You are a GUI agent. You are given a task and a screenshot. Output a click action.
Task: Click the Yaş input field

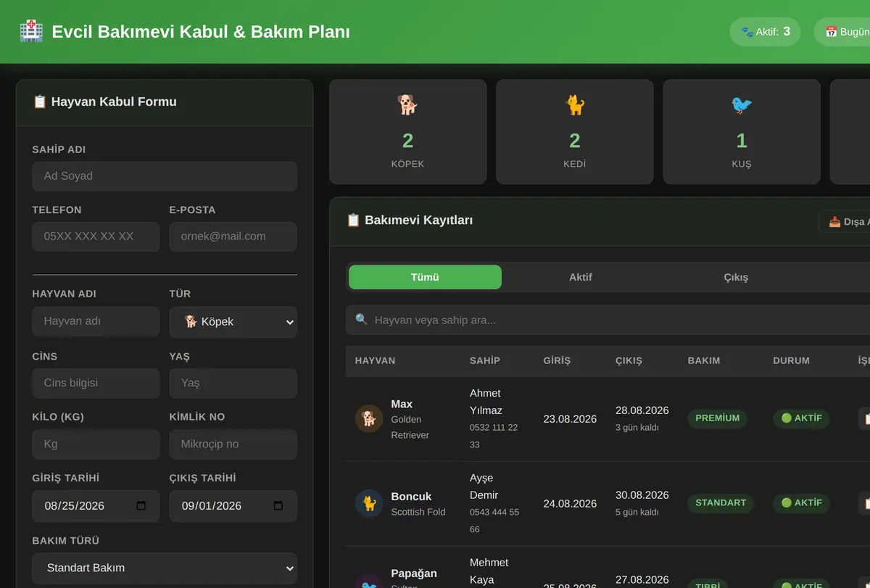click(233, 383)
